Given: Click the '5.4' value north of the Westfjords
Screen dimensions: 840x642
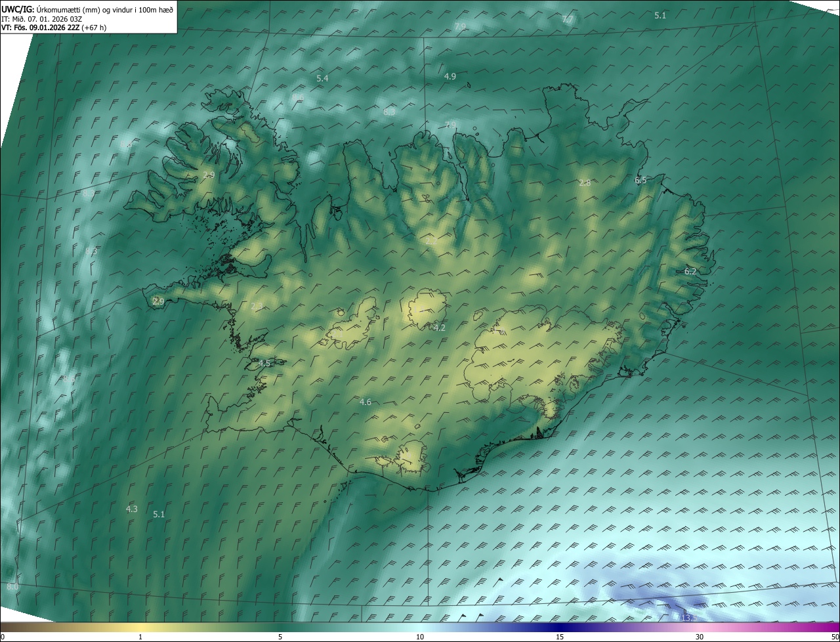Looking at the screenshot, I should (322, 78).
